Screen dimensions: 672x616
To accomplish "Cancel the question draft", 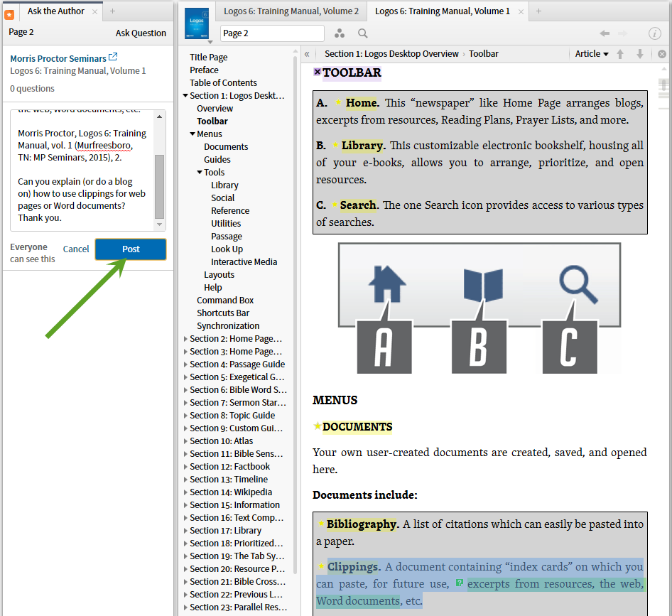I will click(x=76, y=249).
